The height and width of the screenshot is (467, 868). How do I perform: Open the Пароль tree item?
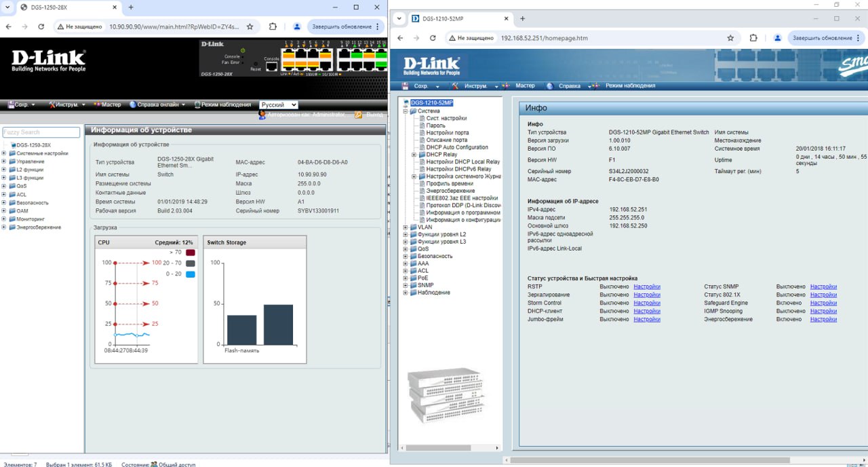[x=435, y=126]
